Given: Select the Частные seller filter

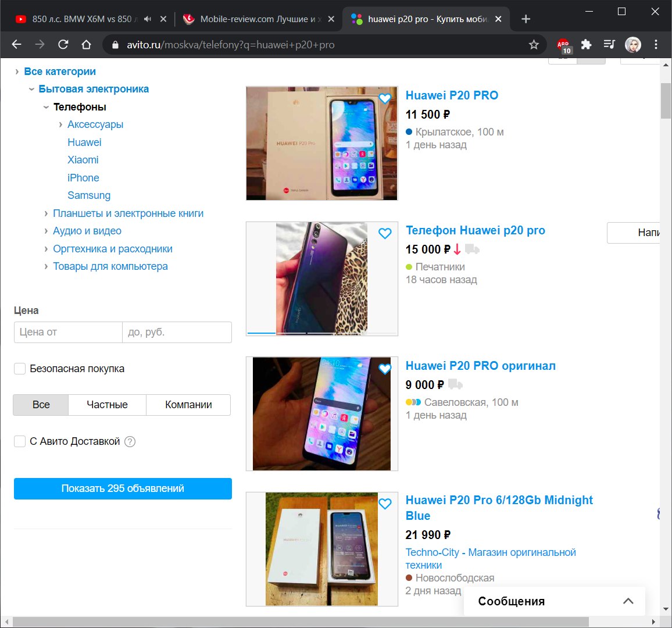Looking at the screenshot, I should pyautogui.click(x=107, y=405).
